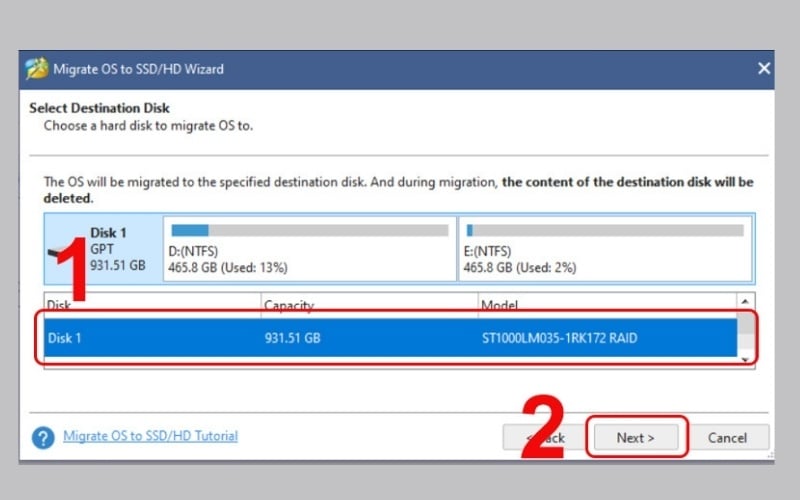This screenshot has height=500, width=800.
Task: Click the Cancel button
Action: coord(727,437)
